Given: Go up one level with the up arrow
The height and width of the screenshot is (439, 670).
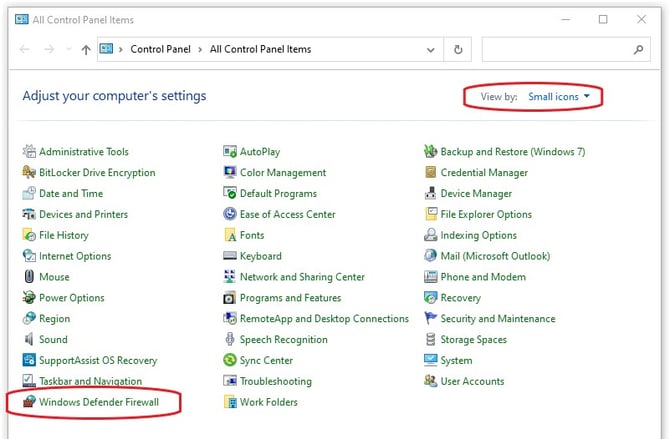Looking at the screenshot, I should coord(86,49).
